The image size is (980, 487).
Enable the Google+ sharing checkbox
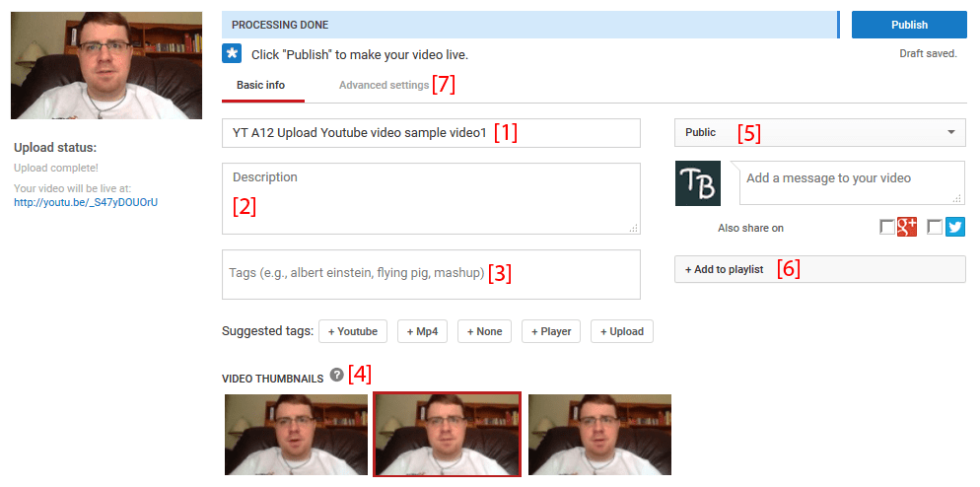pos(887,228)
